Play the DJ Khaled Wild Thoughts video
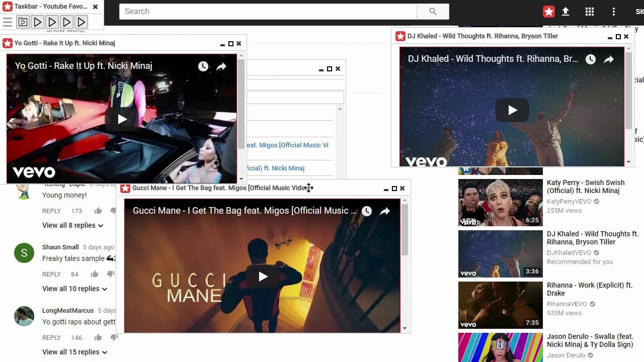Viewport: 644px width, 362px height. [x=512, y=110]
